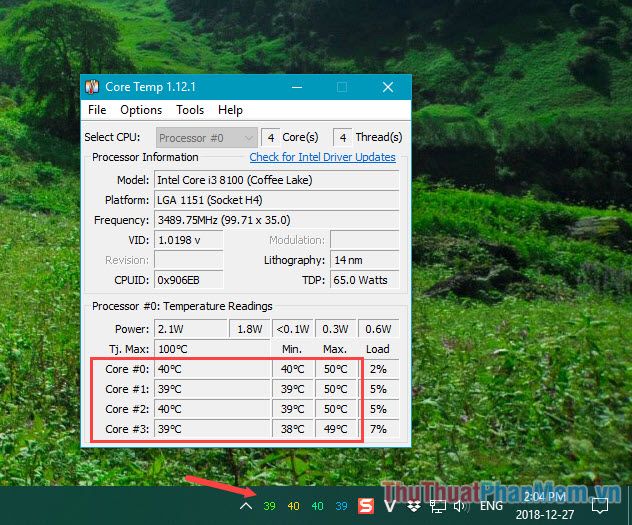
Task: Click the blue 39 tray temperature icon
Action: coord(341,506)
